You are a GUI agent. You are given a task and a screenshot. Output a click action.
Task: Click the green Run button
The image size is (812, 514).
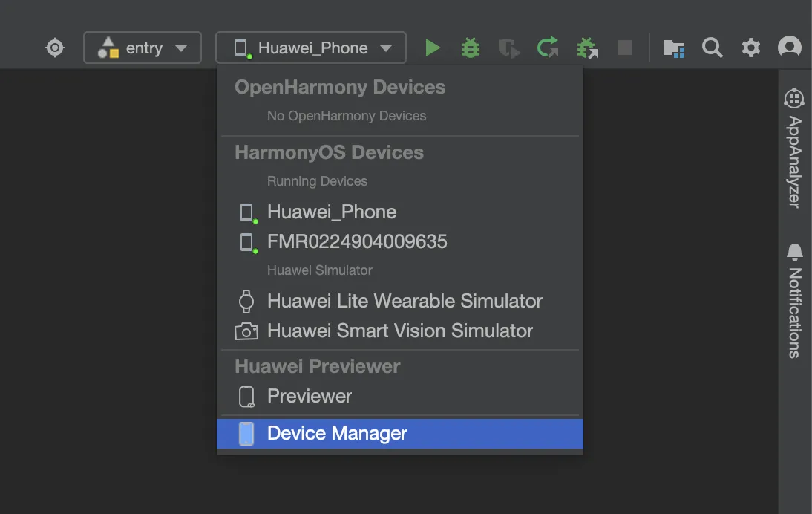[x=433, y=48]
